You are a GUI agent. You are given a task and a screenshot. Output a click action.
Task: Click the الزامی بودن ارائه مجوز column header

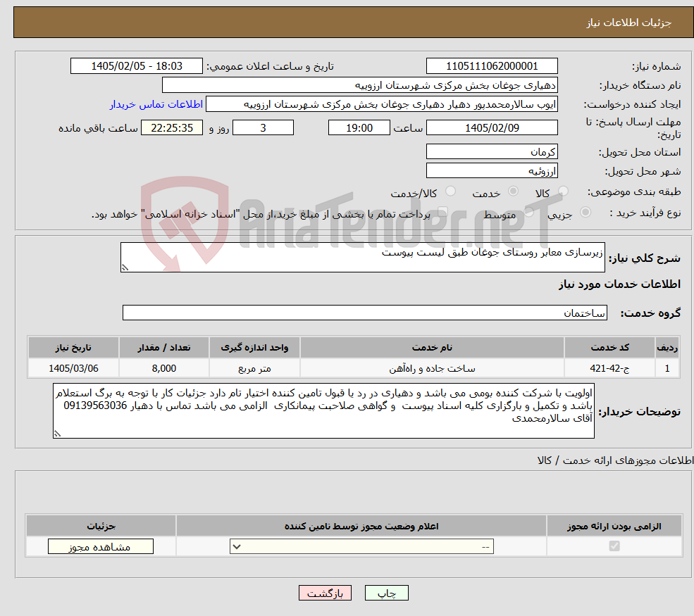[614, 526]
